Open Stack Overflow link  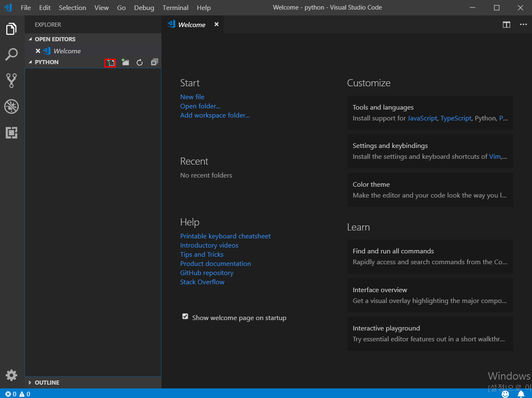tap(202, 282)
